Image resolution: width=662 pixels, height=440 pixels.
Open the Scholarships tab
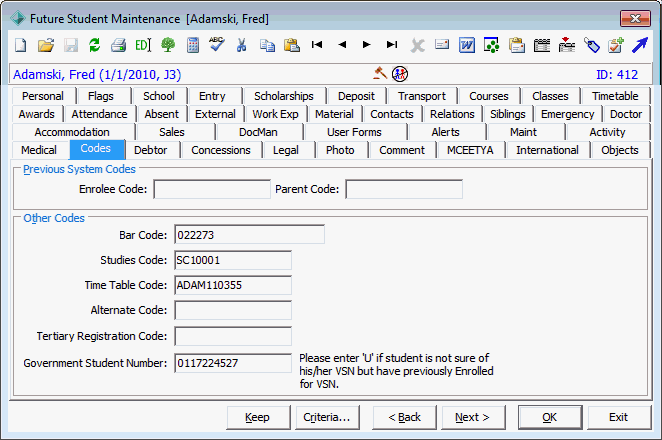click(284, 96)
